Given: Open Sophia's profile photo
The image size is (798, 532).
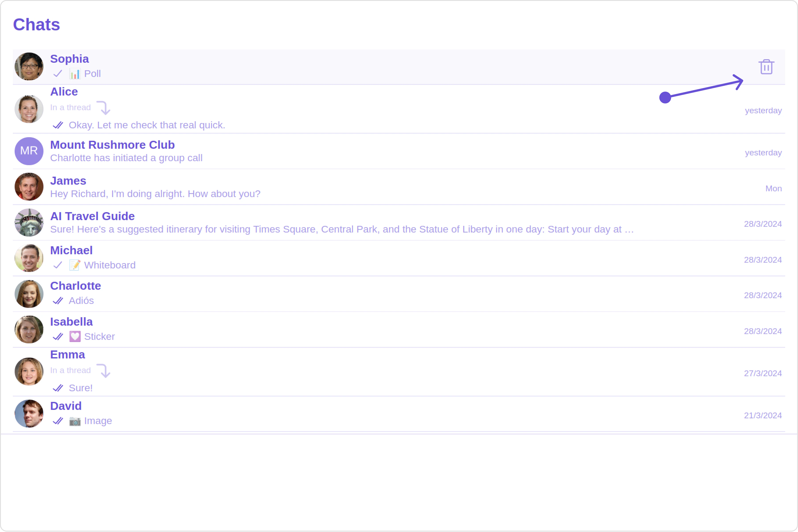Looking at the screenshot, I should pyautogui.click(x=29, y=66).
